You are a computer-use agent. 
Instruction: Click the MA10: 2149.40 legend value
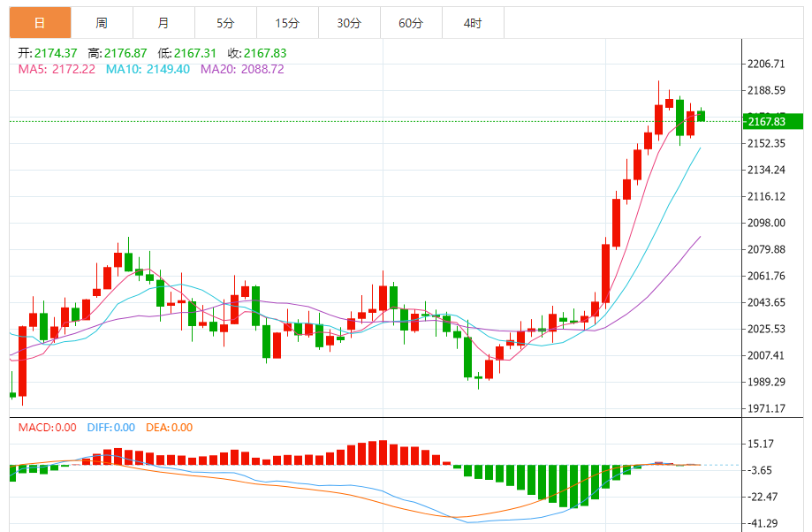coord(148,70)
